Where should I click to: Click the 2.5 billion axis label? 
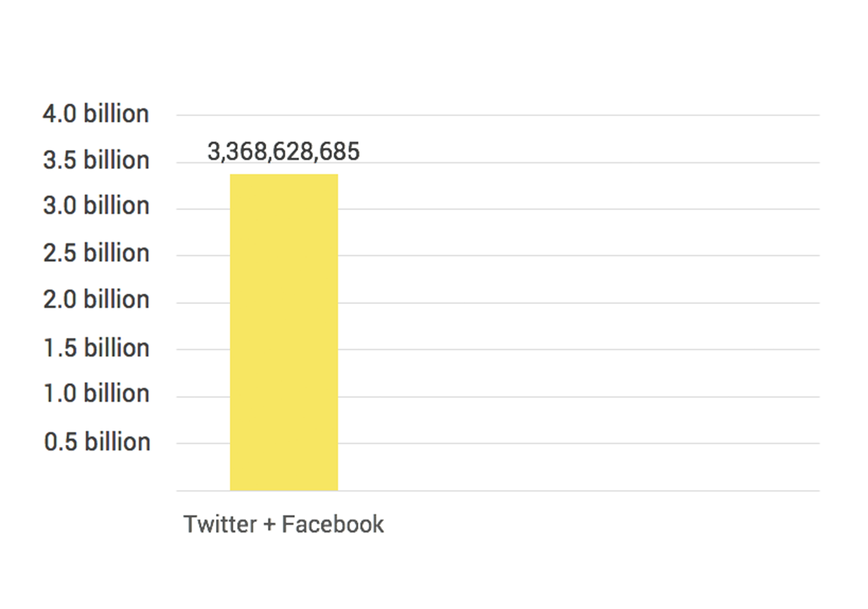[96, 253]
